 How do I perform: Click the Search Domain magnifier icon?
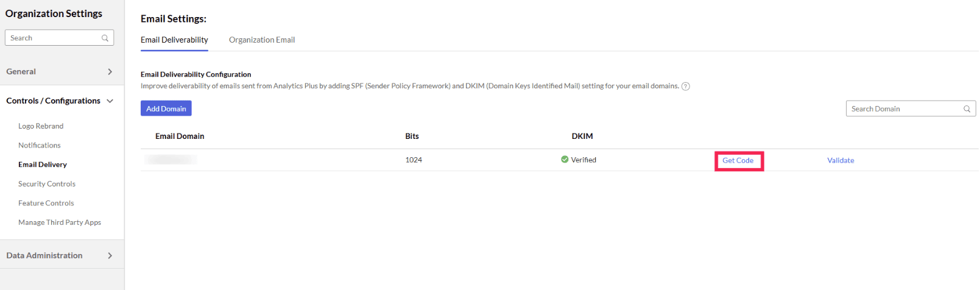[x=967, y=109]
